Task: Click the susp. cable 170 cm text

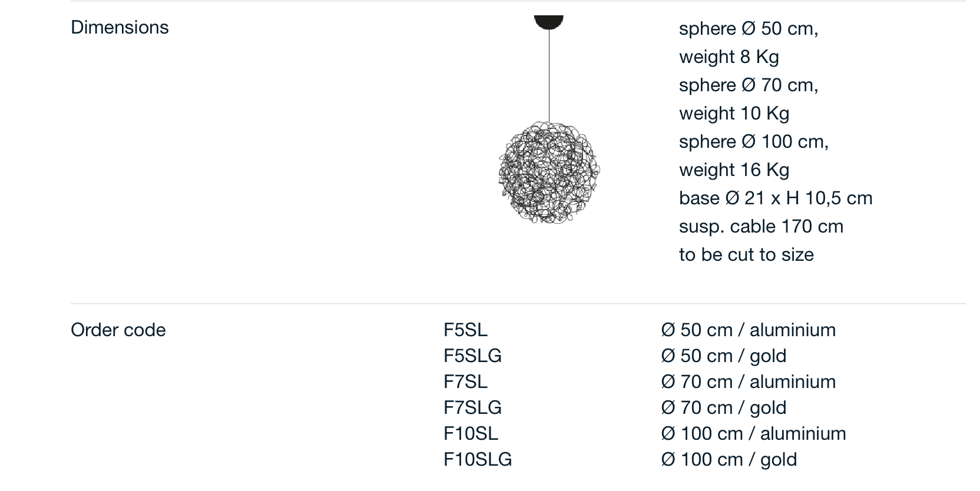Action: pyautogui.click(x=761, y=226)
